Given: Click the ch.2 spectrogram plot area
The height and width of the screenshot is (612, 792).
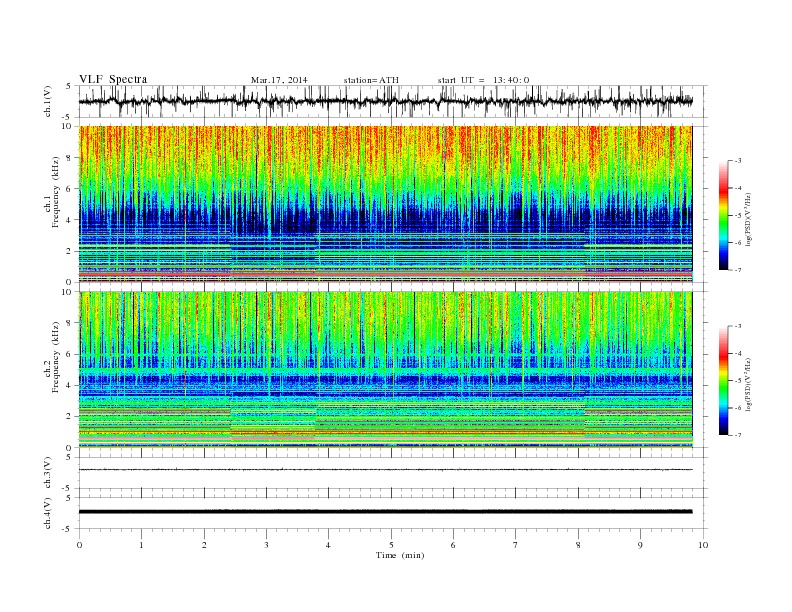Looking at the screenshot, I should (x=386, y=370).
